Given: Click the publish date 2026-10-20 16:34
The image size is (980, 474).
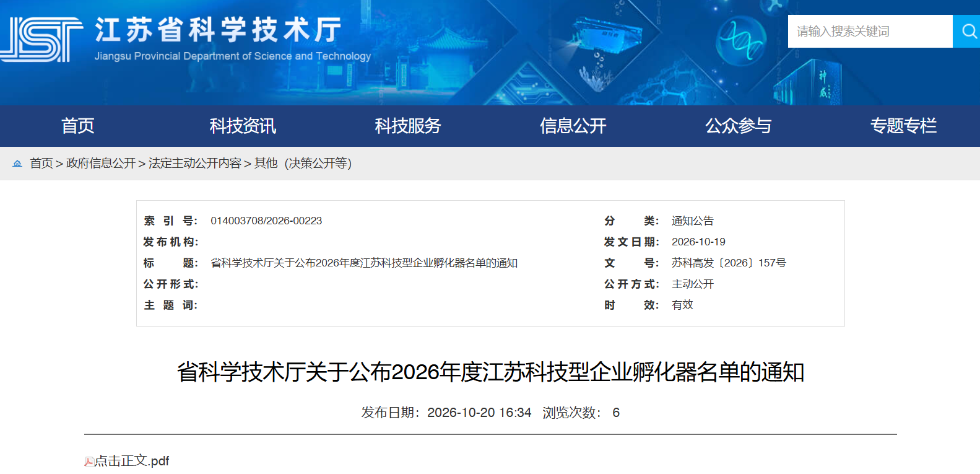Looking at the screenshot, I should click(479, 413).
